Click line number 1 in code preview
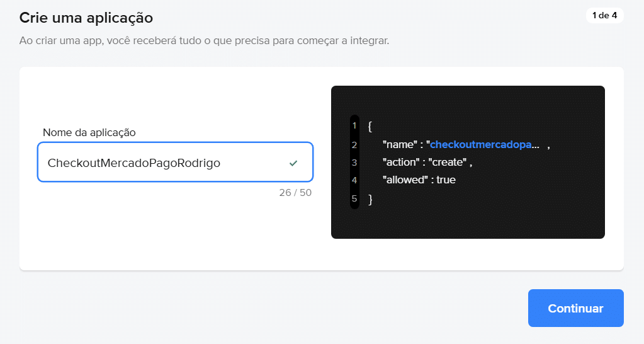The width and height of the screenshot is (644, 344). [x=354, y=126]
